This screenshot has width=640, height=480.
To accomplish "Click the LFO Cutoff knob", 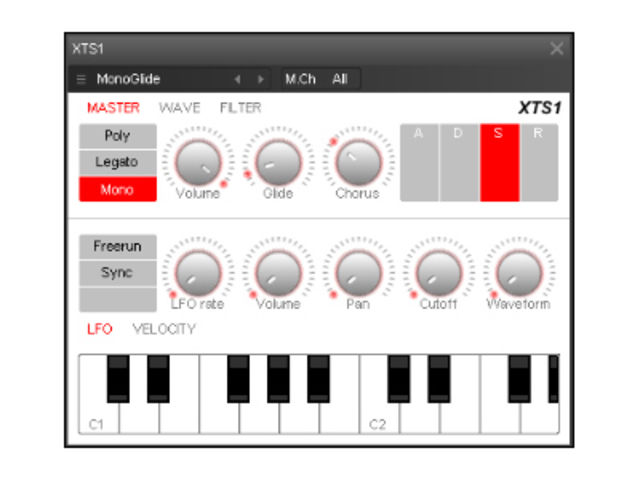I will 439,273.
